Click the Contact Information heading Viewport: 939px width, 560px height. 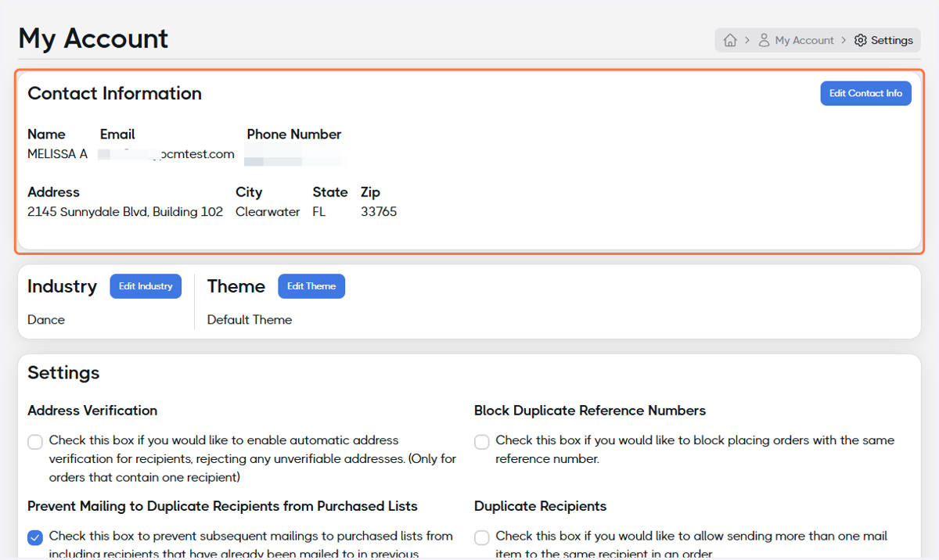pos(115,93)
